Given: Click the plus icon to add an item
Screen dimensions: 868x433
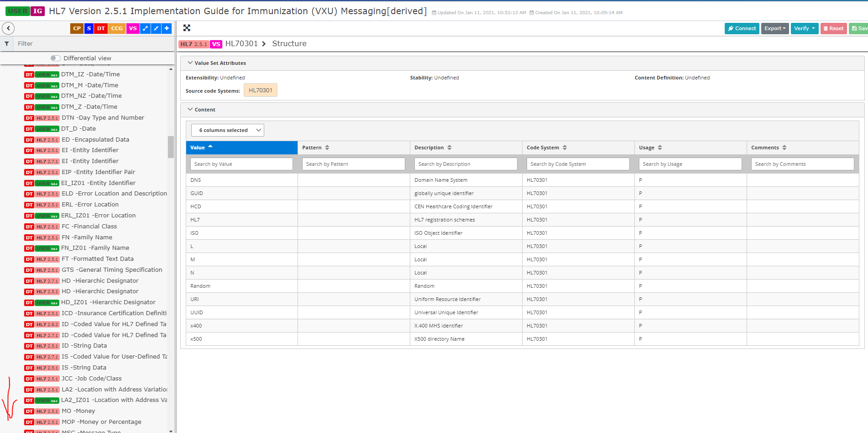Looking at the screenshot, I should [167, 28].
